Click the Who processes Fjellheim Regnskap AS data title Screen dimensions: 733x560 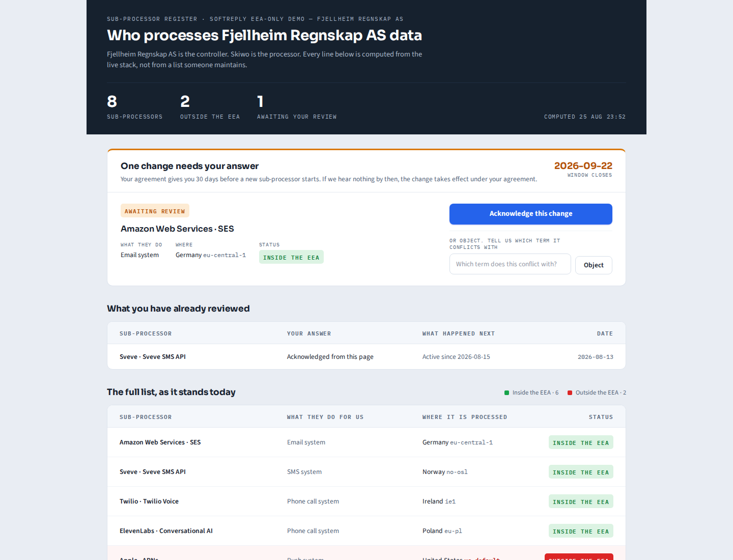click(264, 35)
